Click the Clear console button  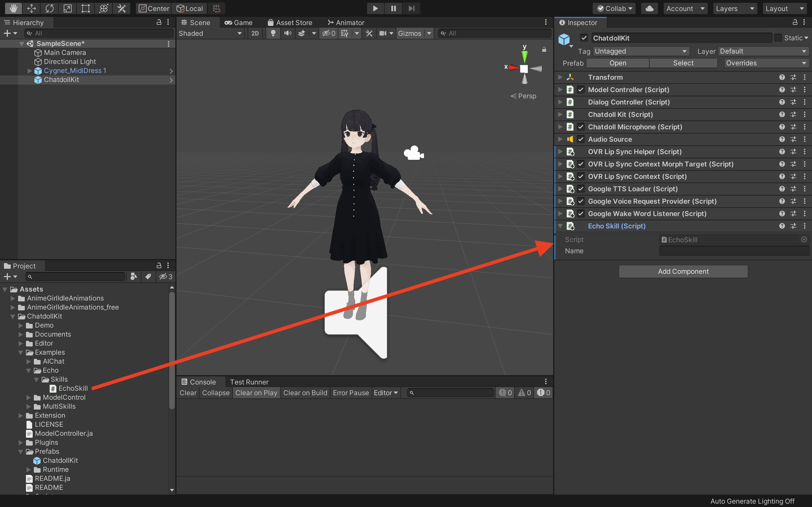(x=188, y=393)
